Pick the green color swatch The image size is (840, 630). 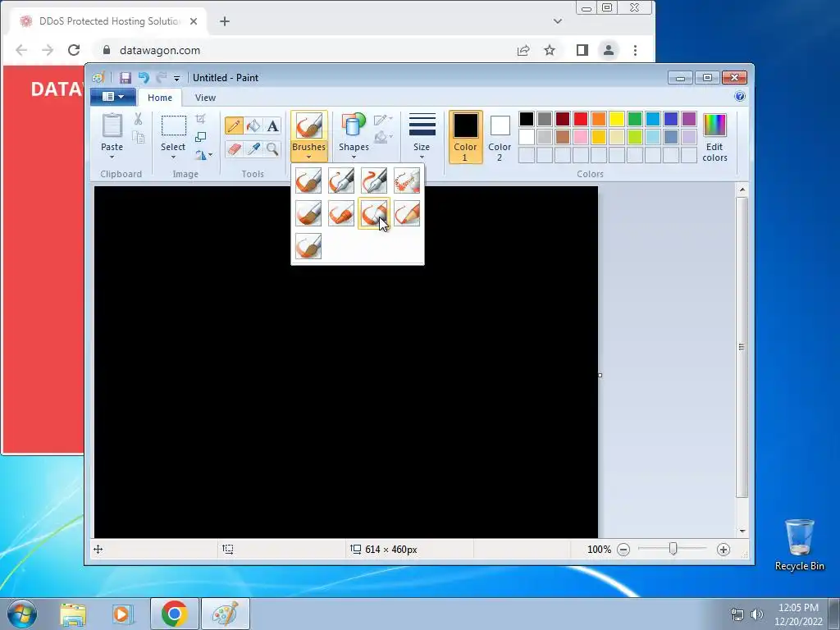coord(635,119)
